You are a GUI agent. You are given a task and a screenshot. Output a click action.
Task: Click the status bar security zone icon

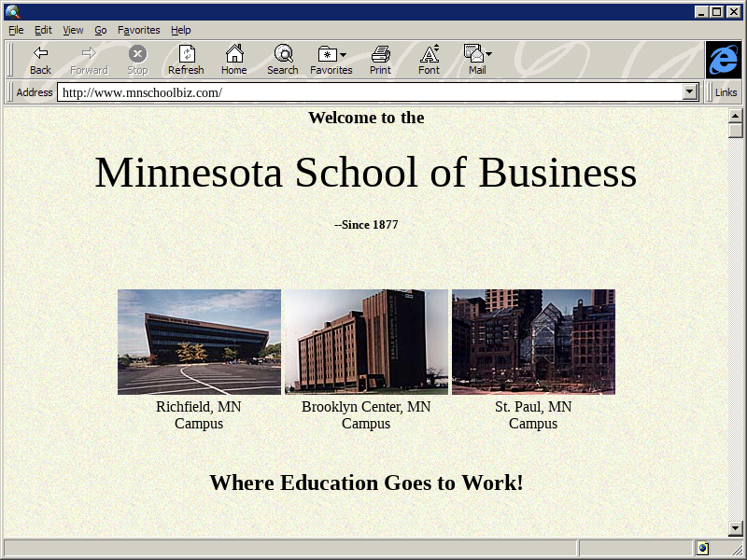[702, 548]
